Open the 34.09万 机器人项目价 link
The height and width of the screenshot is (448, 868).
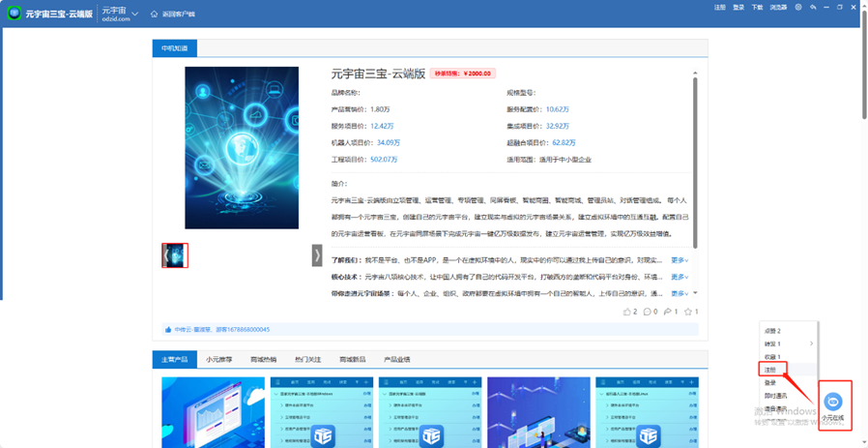click(x=389, y=142)
